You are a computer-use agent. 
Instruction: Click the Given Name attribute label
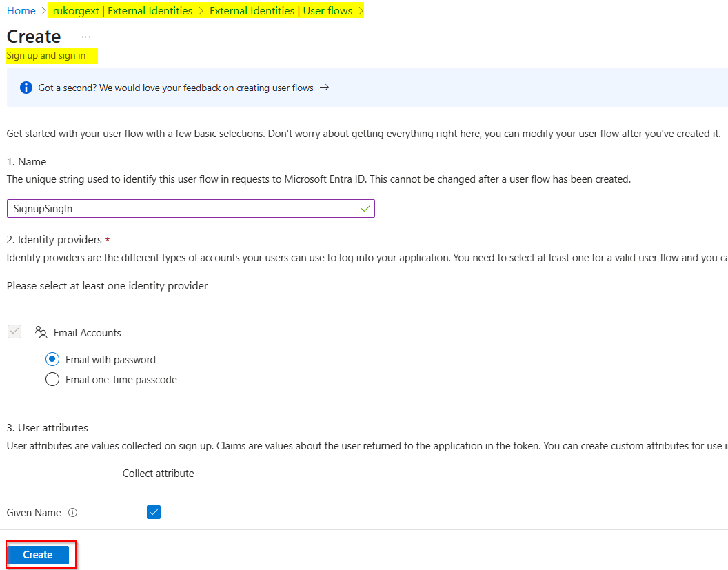coord(34,512)
